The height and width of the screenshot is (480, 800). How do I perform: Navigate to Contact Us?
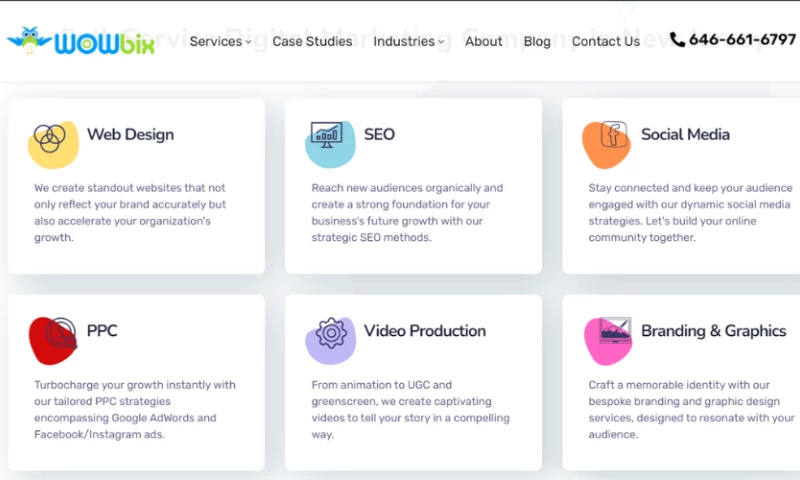(x=606, y=41)
